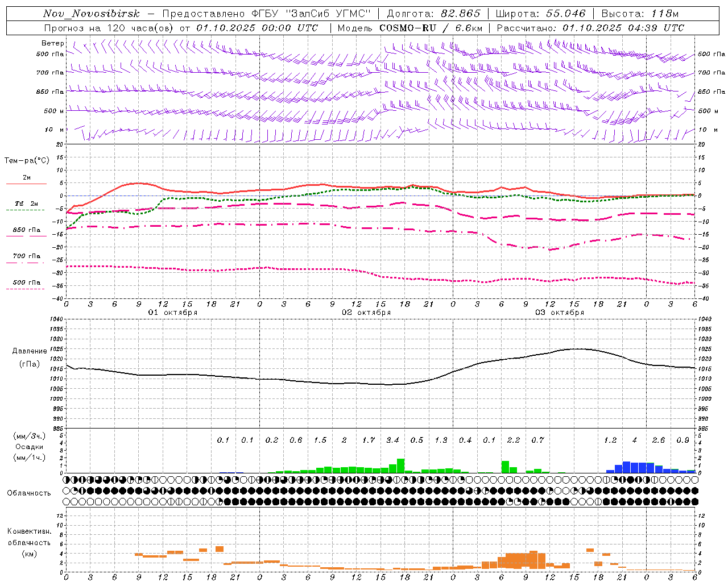Click the '02 октября' date label
728x582 pixels.
(366, 313)
